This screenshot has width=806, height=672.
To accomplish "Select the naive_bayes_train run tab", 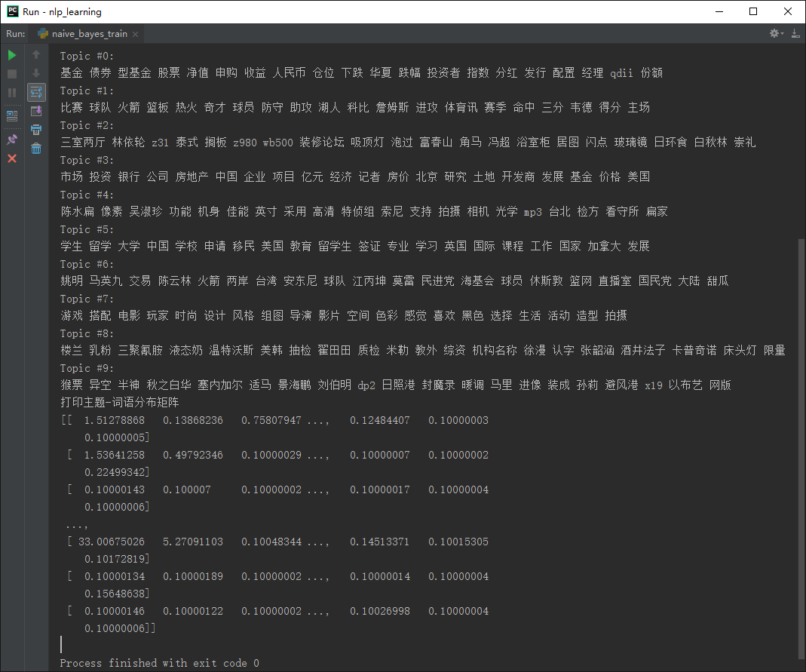I will (88, 34).
